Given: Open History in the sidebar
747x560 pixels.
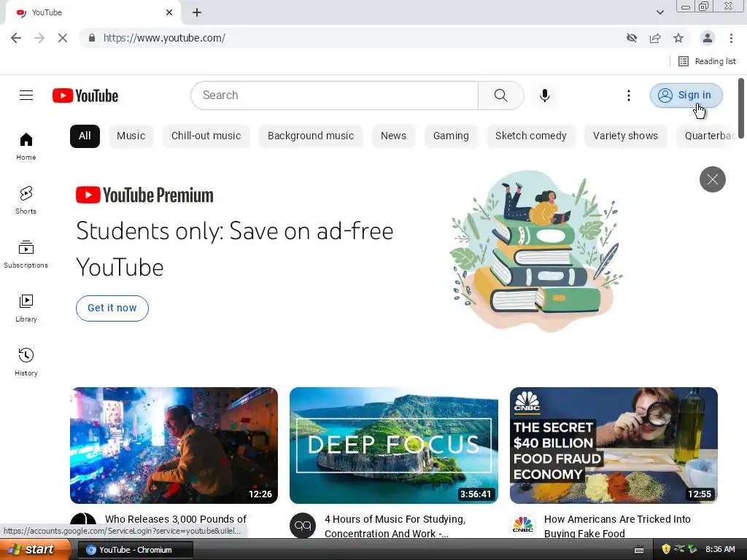Looking at the screenshot, I should point(26,362).
